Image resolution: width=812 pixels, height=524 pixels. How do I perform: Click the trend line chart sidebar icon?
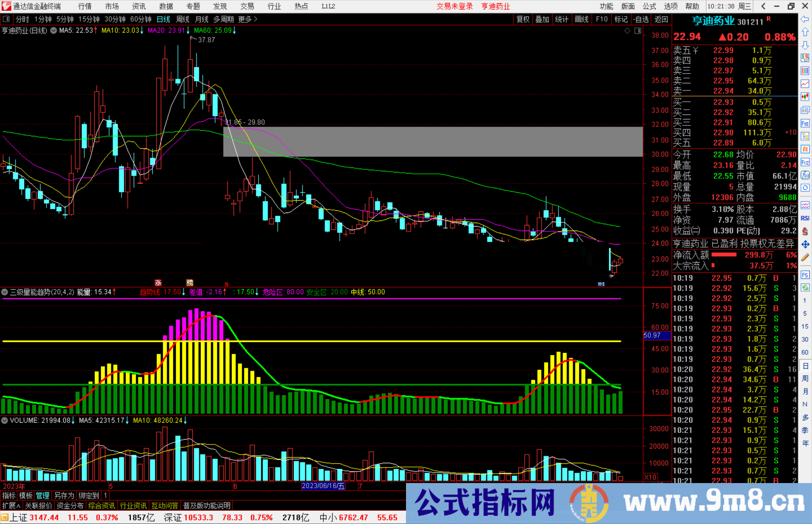805,84
